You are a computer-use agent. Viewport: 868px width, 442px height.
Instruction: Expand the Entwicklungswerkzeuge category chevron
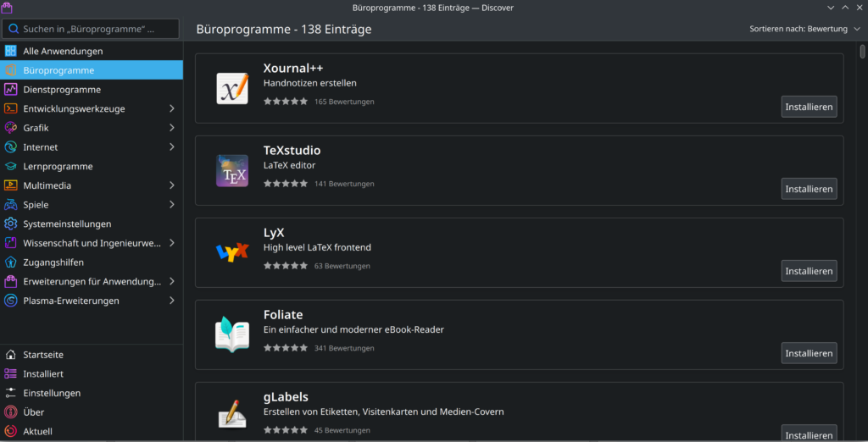point(171,108)
